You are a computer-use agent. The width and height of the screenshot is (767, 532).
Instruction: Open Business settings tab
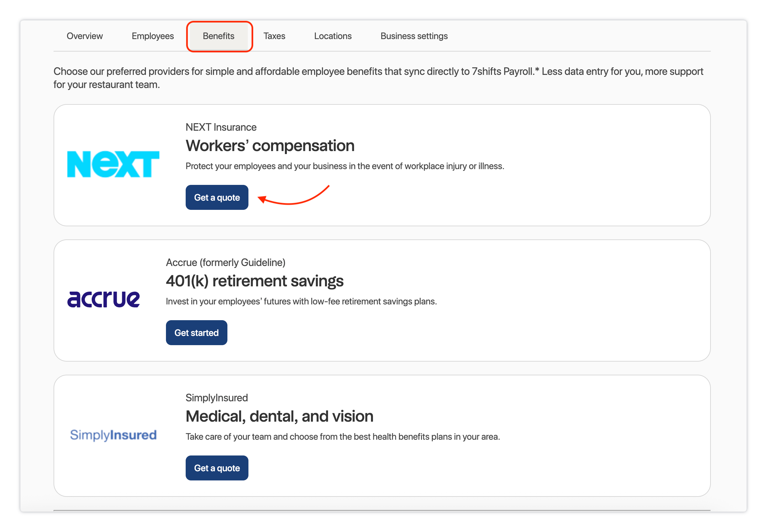[x=414, y=36]
